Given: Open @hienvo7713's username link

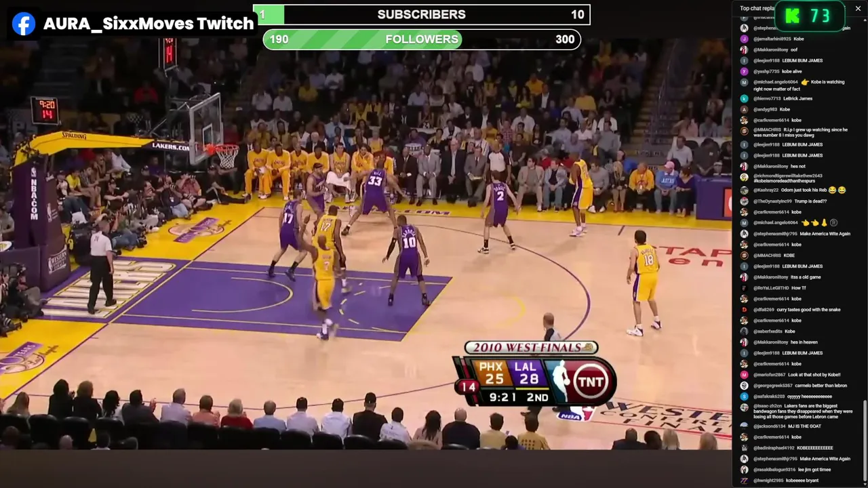Looking at the screenshot, I should pyautogui.click(x=767, y=98).
